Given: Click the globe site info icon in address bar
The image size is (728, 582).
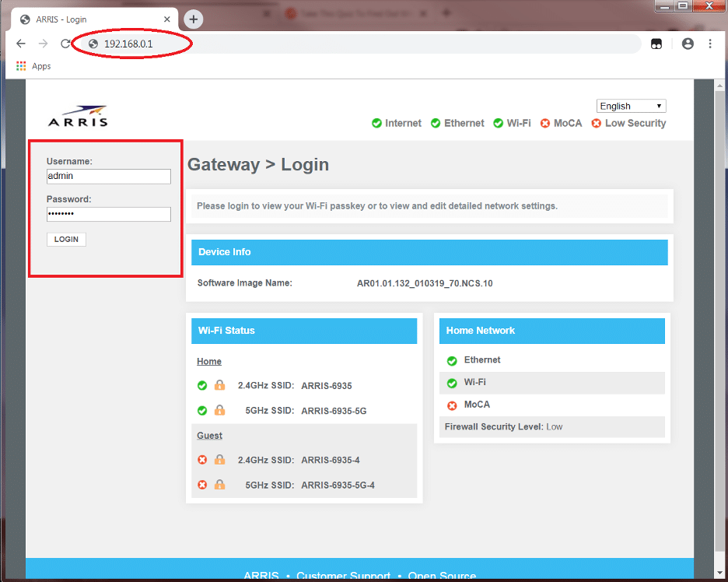Looking at the screenshot, I should coord(93,44).
